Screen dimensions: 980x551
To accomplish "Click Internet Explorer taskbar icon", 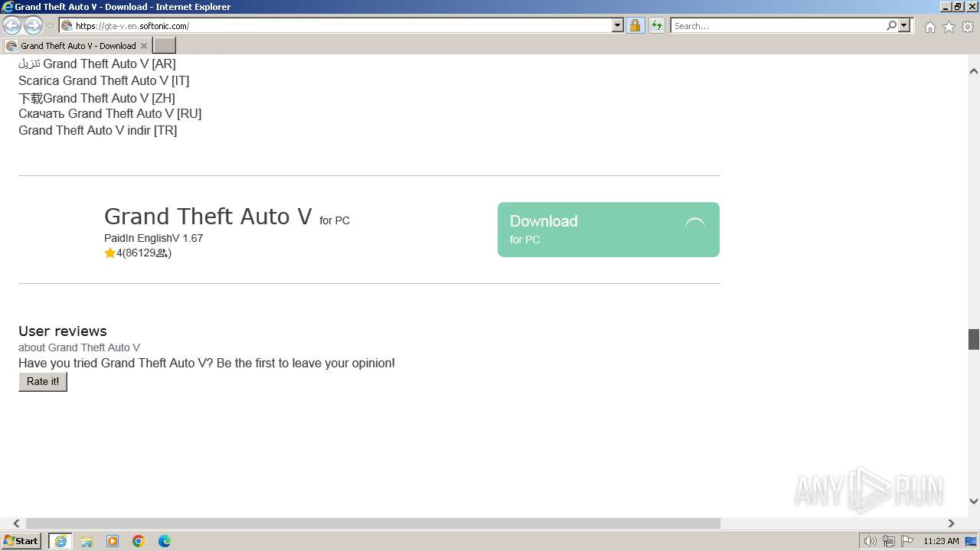I will [x=60, y=541].
